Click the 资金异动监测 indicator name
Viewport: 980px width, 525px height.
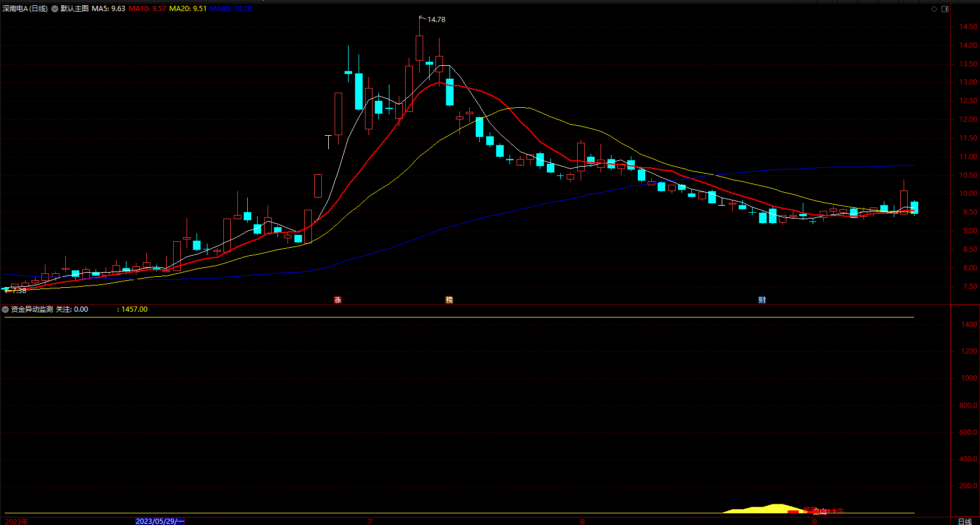coord(32,309)
